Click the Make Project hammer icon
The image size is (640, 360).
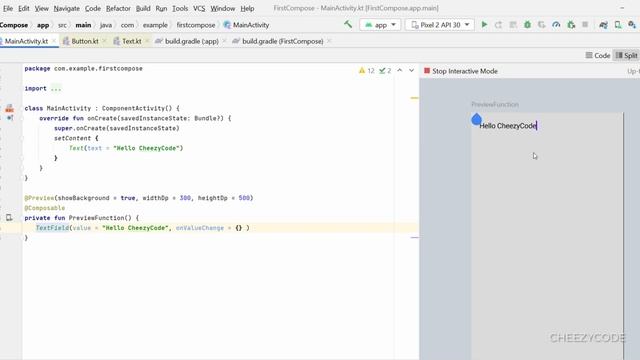point(348,24)
